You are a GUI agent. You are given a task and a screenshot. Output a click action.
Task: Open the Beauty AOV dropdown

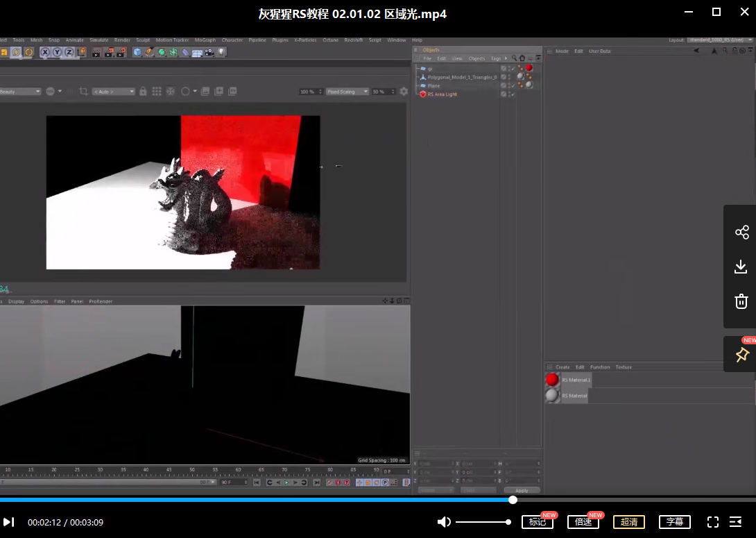(20, 92)
